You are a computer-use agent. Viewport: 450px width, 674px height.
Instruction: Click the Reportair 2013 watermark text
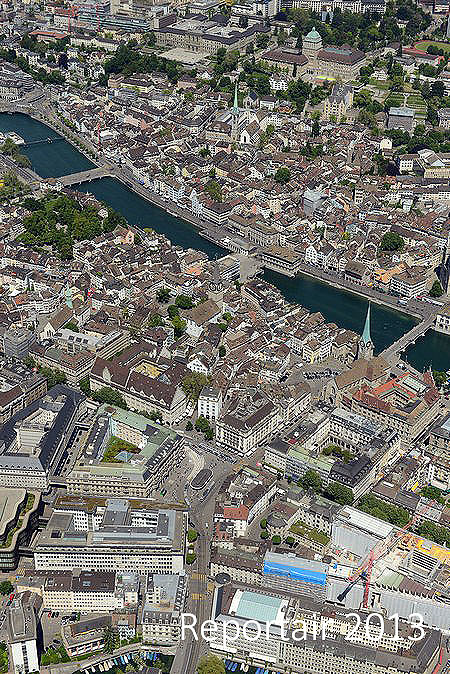(303, 627)
